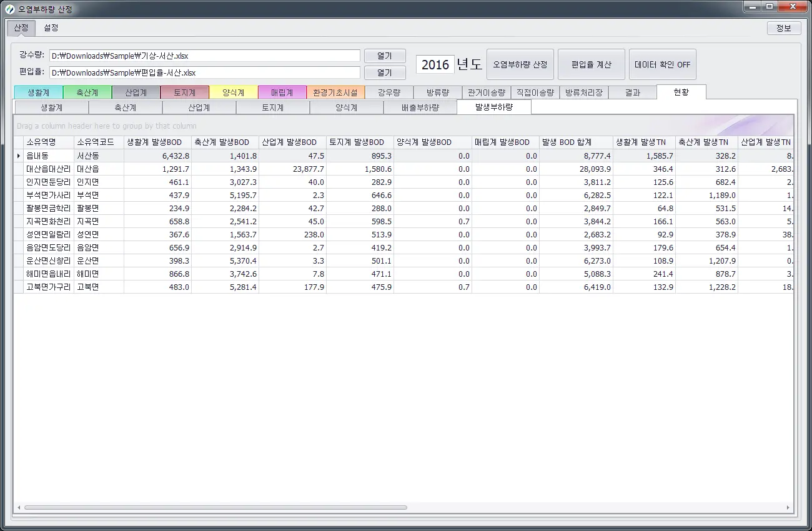This screenshot has height=531, width=812.
Task: Select the yellow 양식계 colored tab
Action: tap(234, 92)
